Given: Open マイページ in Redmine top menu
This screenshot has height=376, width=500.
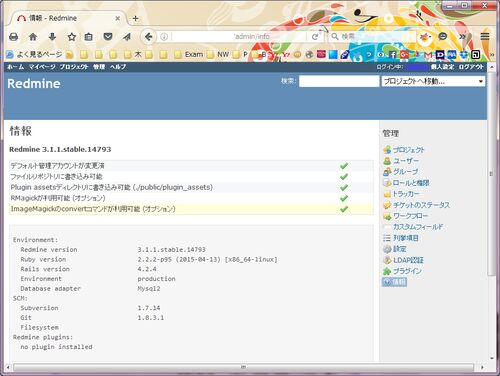Looking at the screenshot, I should pos(42,67).
